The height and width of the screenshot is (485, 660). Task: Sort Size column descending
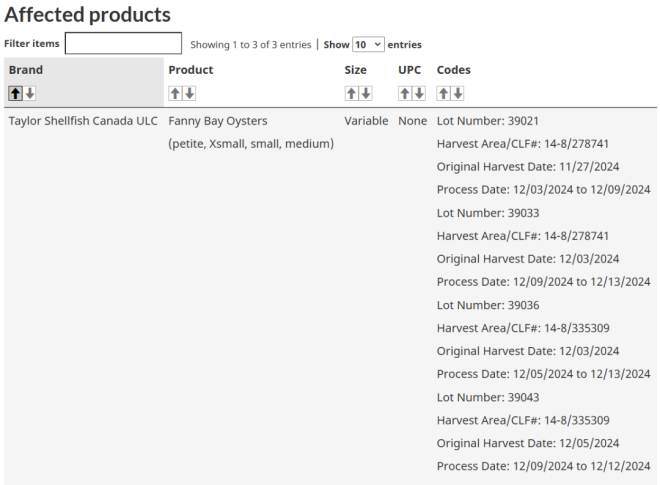pyautogui.click(x=365, y=93)
